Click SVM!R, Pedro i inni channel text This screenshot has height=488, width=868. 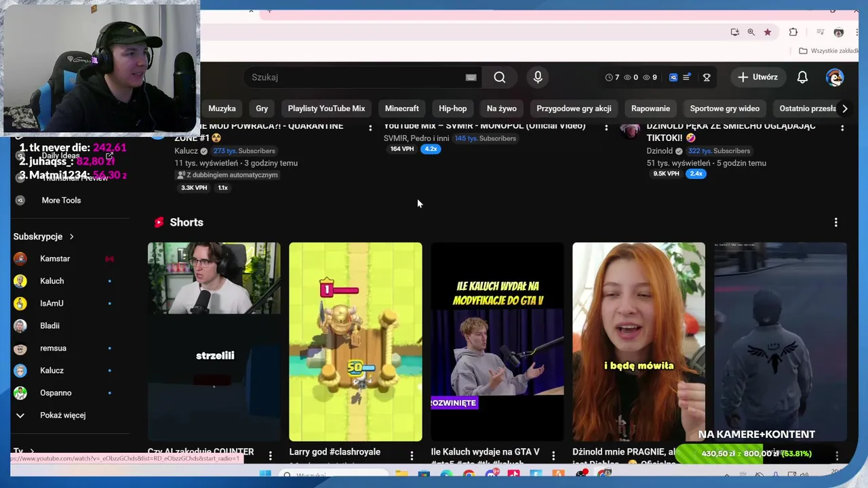point(416,138)
